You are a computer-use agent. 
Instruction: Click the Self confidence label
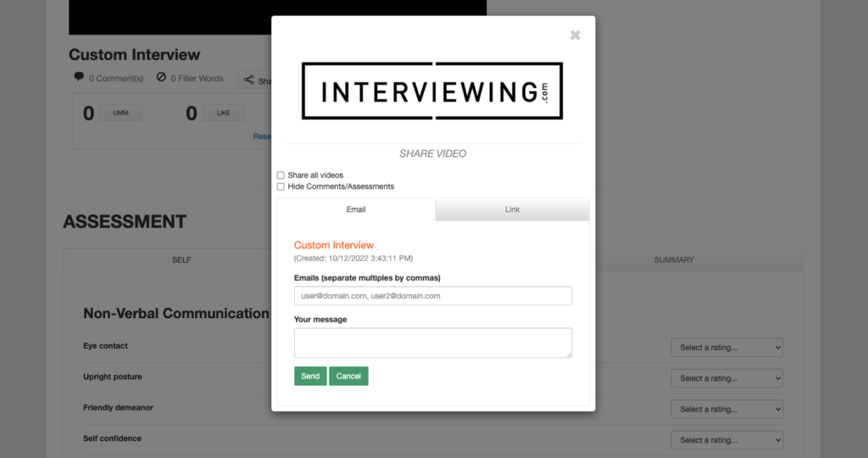[113, 438]
